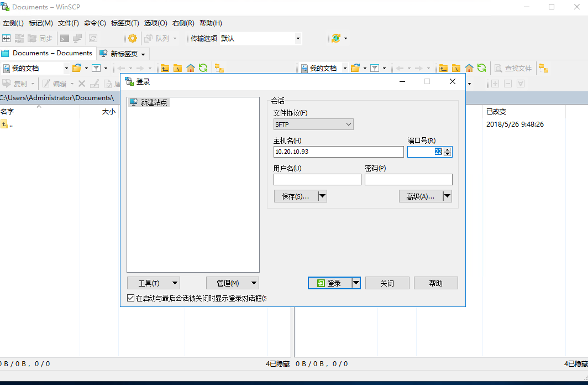
Task: Click the 4已隐藏 status text in left panel
Action: pos(277,363)
